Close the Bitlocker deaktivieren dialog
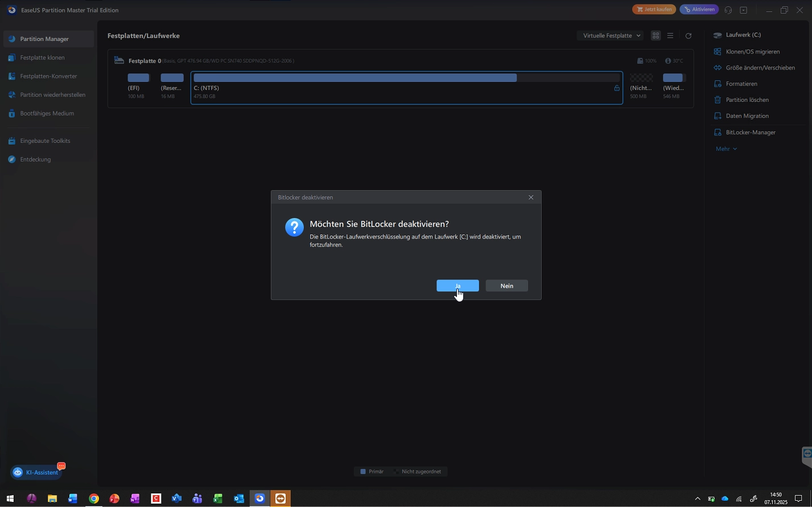Image resolution: width=812 pixels, height=507 pixels. [531, 197]
